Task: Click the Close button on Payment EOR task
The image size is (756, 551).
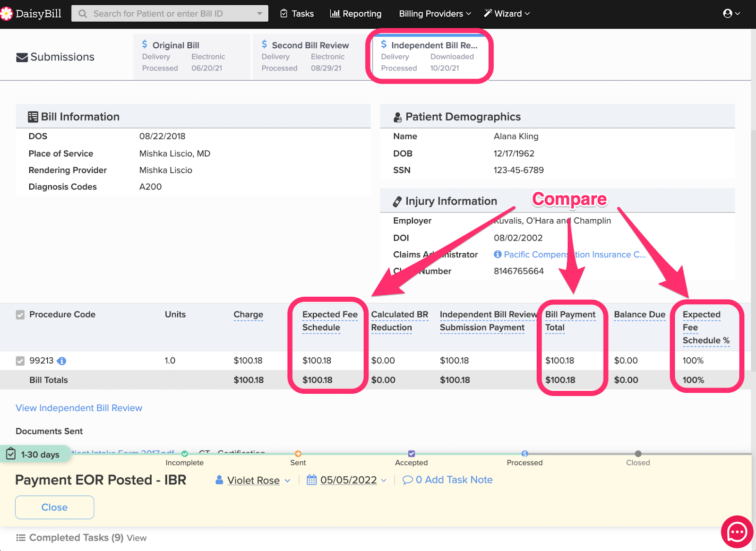Action: pos(54,507)
